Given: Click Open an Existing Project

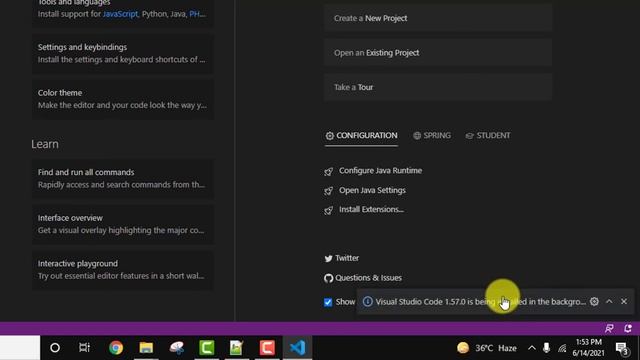Looking at the screenshot, I should pos(438,53).
